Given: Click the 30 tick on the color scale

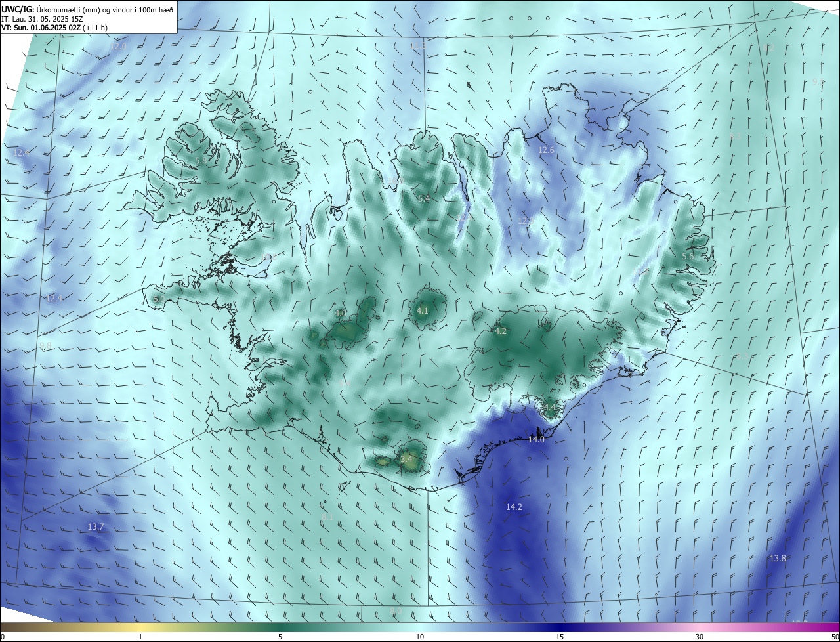Looking at the screenshot, I should [x=700, y=637].
